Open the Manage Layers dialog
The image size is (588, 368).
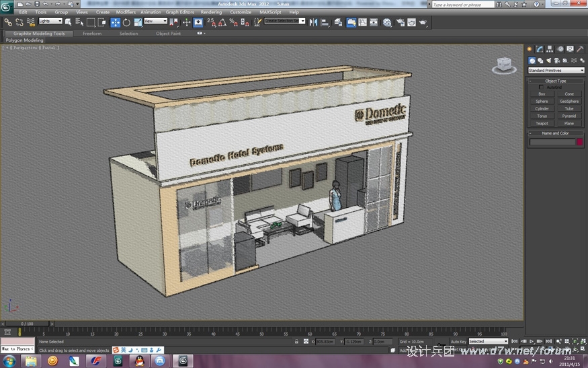tap(338, 22)
